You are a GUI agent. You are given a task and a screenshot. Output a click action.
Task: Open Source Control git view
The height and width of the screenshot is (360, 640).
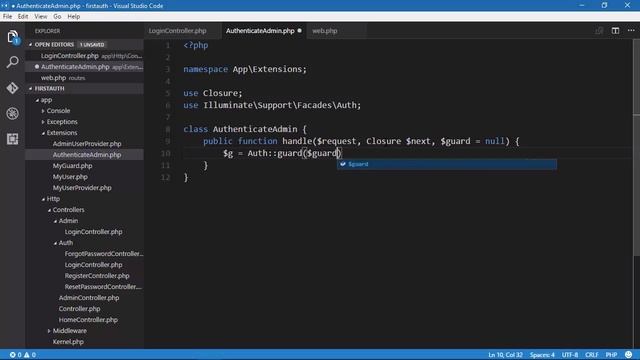[x=13, y=88]
